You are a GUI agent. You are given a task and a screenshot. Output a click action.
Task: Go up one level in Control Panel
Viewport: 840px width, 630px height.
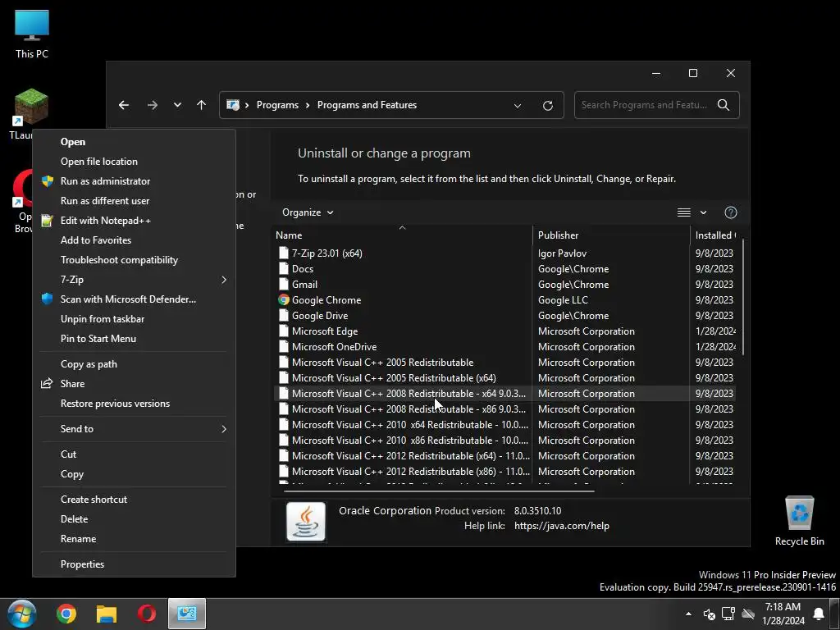[202, 105]
